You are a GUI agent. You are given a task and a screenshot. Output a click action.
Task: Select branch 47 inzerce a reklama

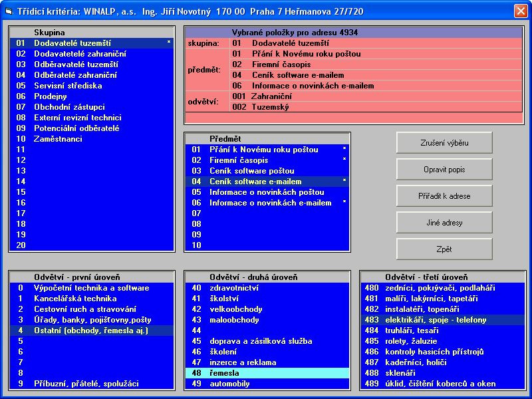267,362
